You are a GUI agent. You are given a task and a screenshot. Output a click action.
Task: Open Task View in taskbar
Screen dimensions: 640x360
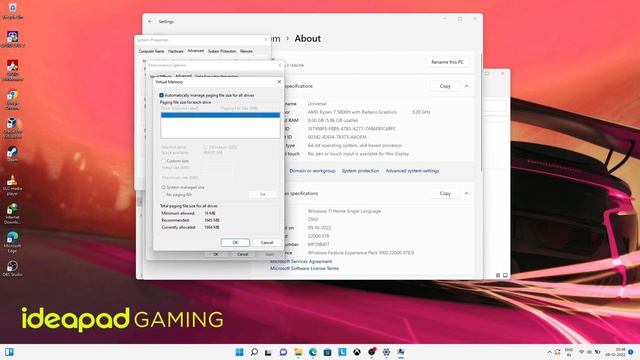click(268, 352)
